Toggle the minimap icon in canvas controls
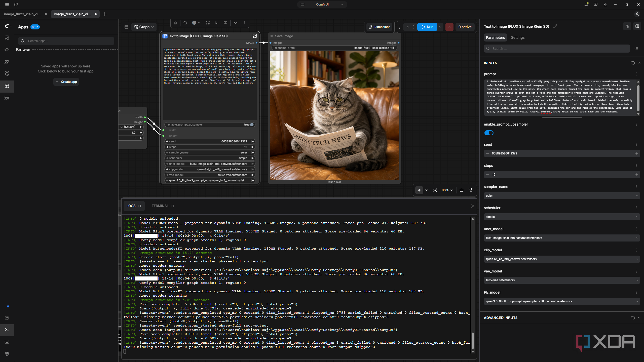The width and height of the screenshot is (644, 362). tap(461, 190)
